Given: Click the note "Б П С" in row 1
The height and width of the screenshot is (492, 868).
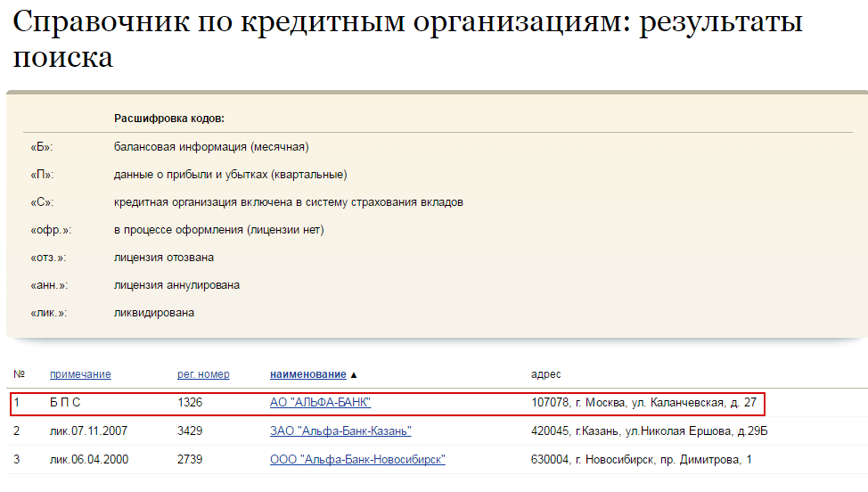Looking at the screenshot, I should 65,402.
